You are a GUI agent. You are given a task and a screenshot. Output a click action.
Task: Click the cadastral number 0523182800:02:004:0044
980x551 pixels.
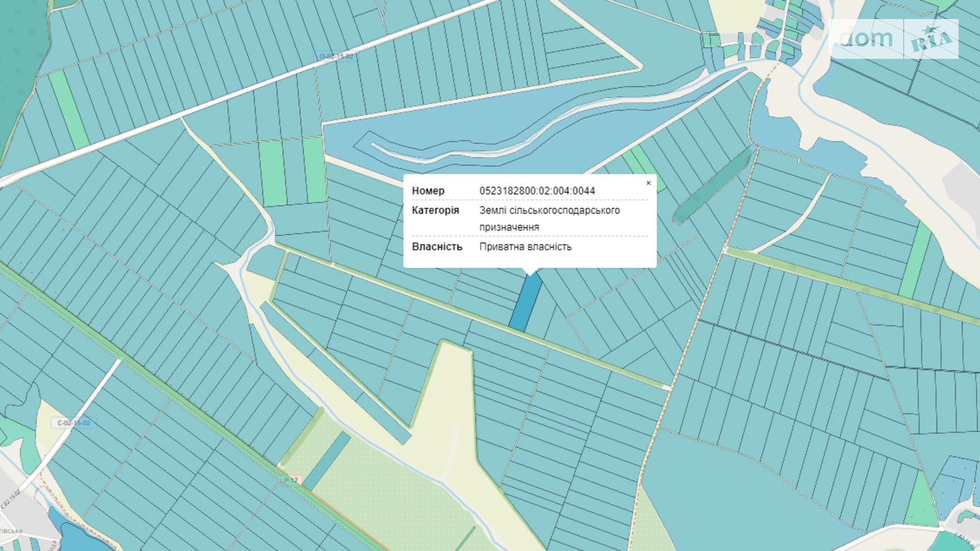pos(537,191)
